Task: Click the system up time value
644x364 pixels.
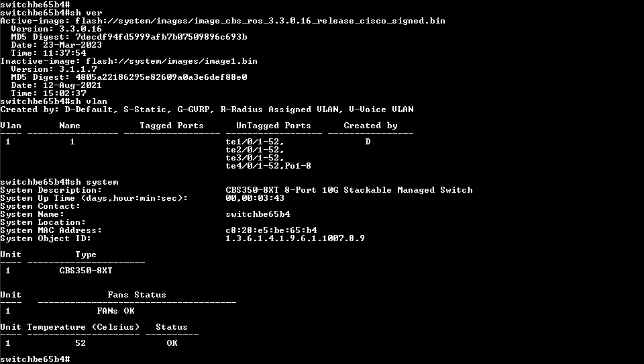Action: tap(255, 198)
